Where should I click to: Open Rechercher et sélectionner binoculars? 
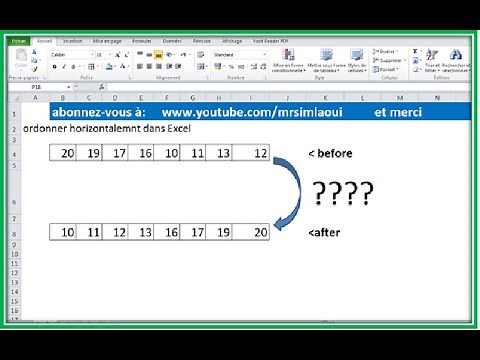tap(456, 60)
